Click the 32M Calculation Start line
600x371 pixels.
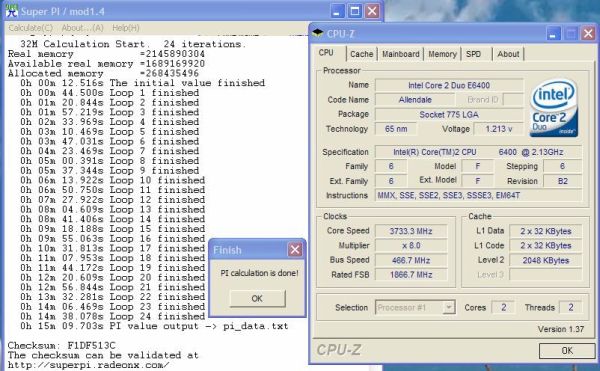click(132, 44)
